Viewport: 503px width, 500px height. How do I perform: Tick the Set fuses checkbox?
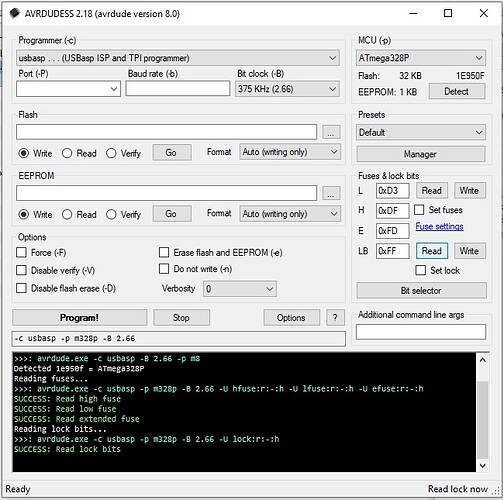point(419,210)
